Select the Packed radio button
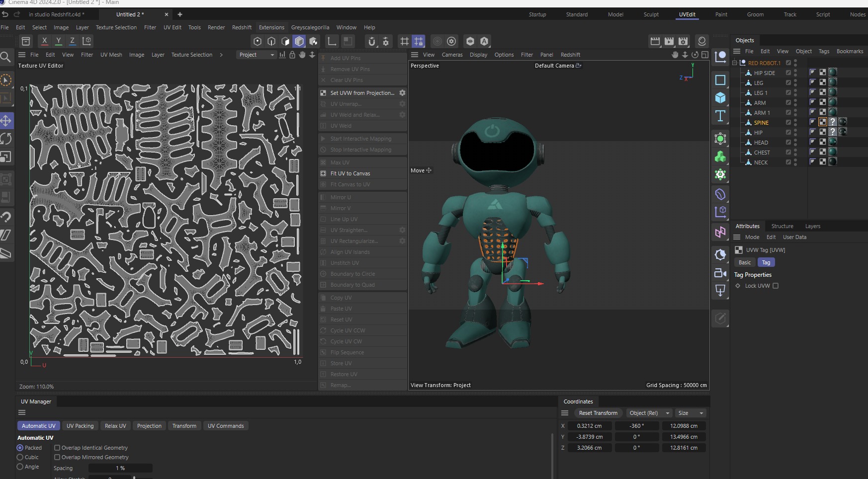The width and height of the screenshot is (868, 479). click(x=20, y=448)
